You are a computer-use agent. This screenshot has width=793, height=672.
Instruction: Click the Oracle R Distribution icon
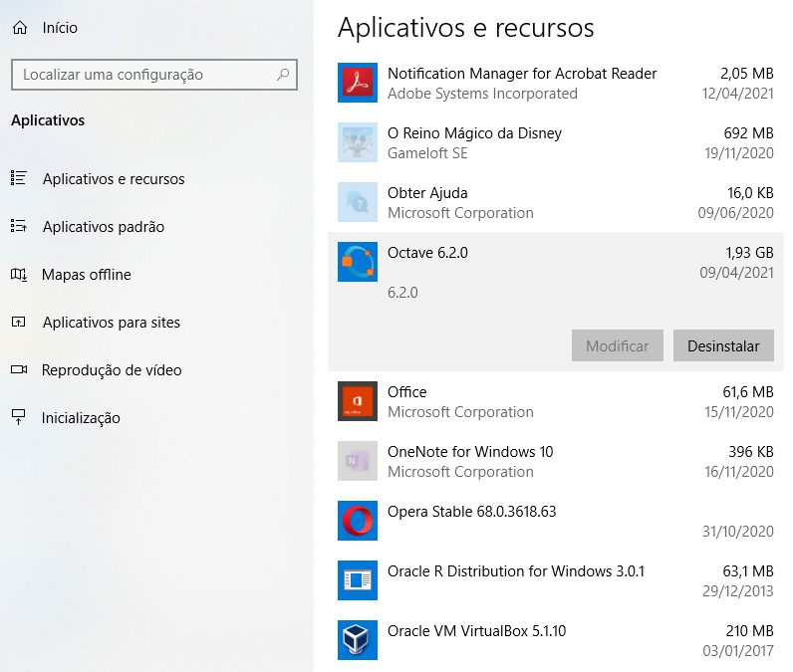[358, 580]
